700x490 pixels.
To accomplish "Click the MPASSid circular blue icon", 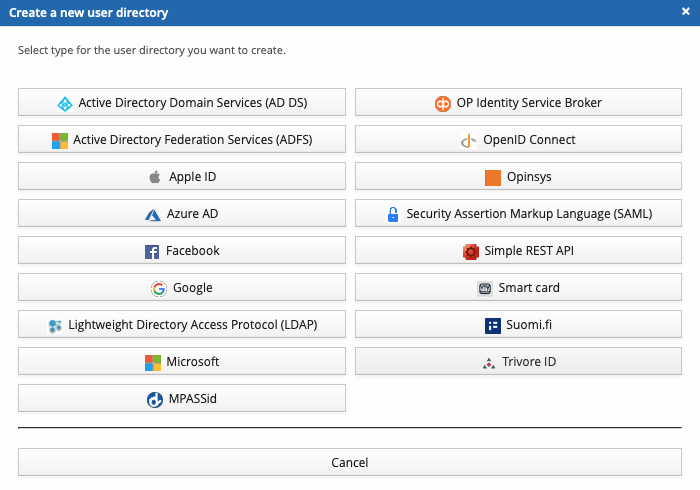I will pyautogui.click(x=155, y=399).
